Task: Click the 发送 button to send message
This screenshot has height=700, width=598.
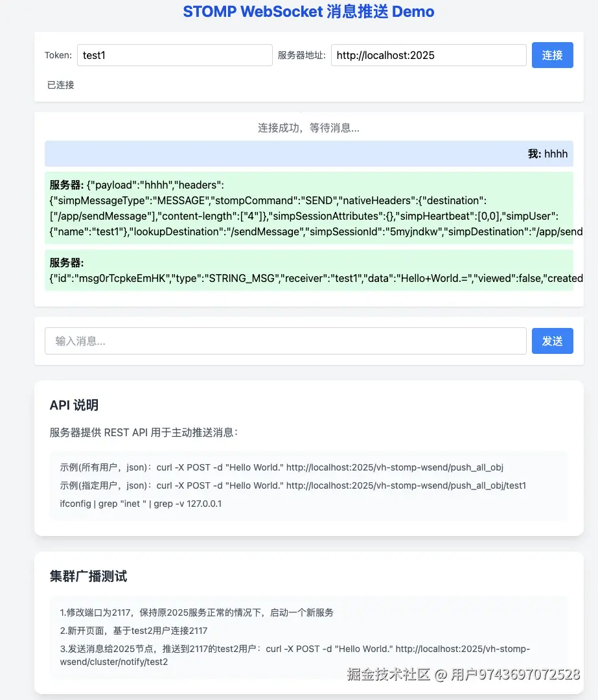Action: (x=552, y=340)
